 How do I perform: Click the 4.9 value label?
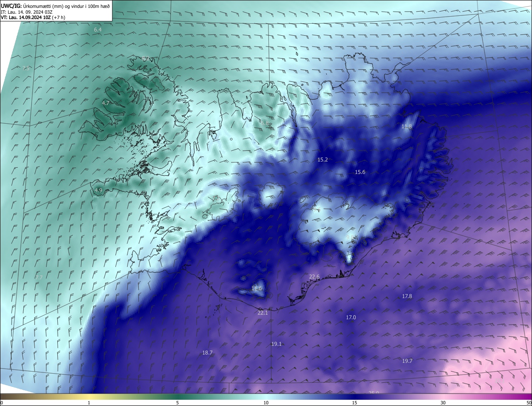click(x=99, y=191)
